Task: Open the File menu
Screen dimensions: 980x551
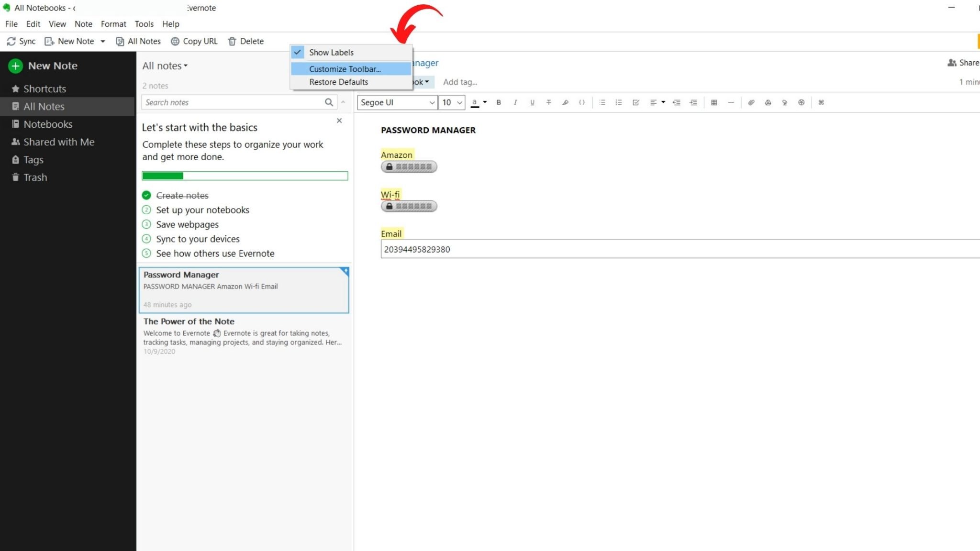Action: click(11, 24)
